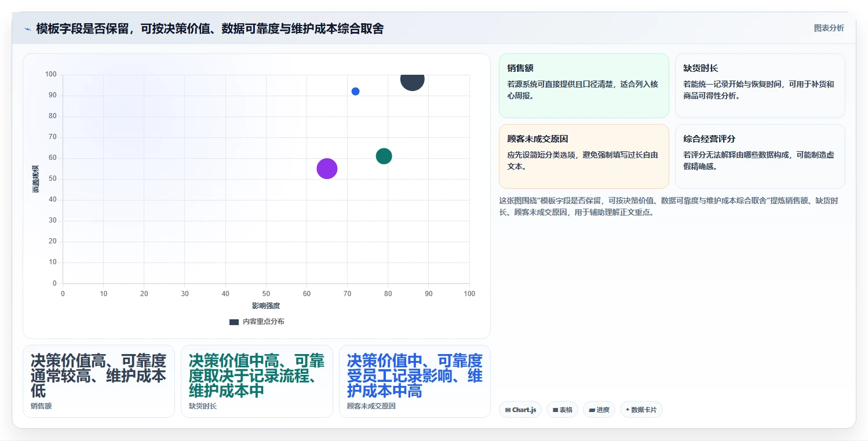Image resolution: width=868 pixels, height=441 pixels.
Task: Toggle the 内容重点分布 legend item
Action: [x=257, y=322]
